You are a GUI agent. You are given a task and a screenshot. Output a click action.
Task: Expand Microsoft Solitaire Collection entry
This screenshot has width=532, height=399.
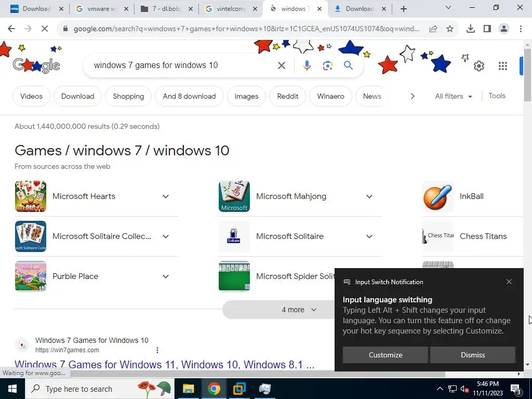tap(166, 236)
